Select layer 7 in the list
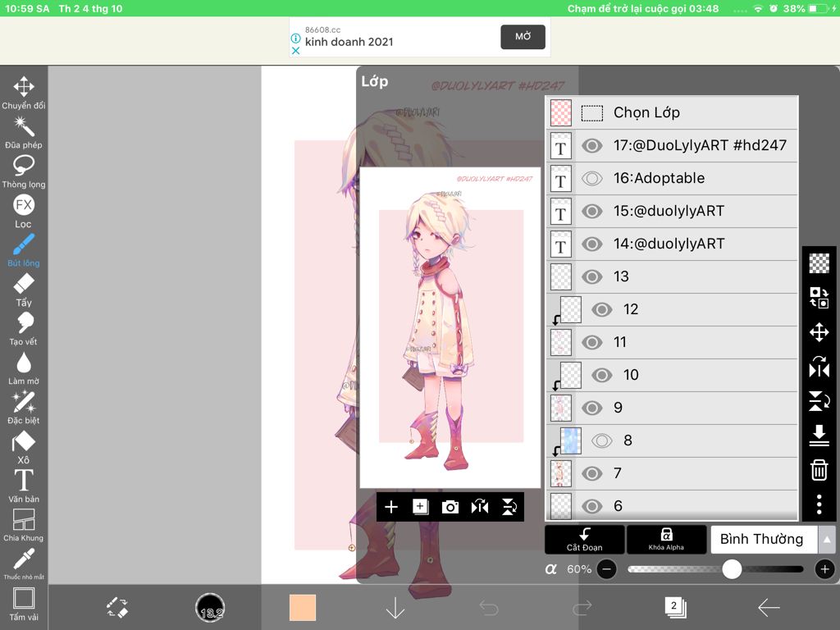This screenshot has height=630, width=840. [673, 473]
